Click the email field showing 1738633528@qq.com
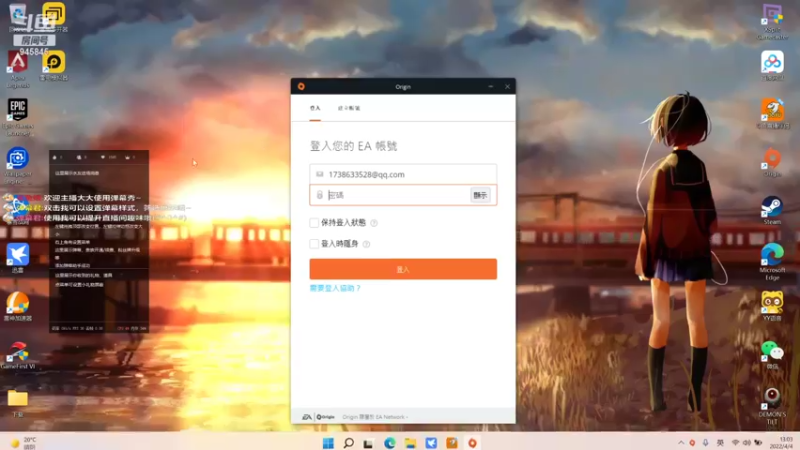The height and width of the screenshot is (450, 800). pos(403,174)
